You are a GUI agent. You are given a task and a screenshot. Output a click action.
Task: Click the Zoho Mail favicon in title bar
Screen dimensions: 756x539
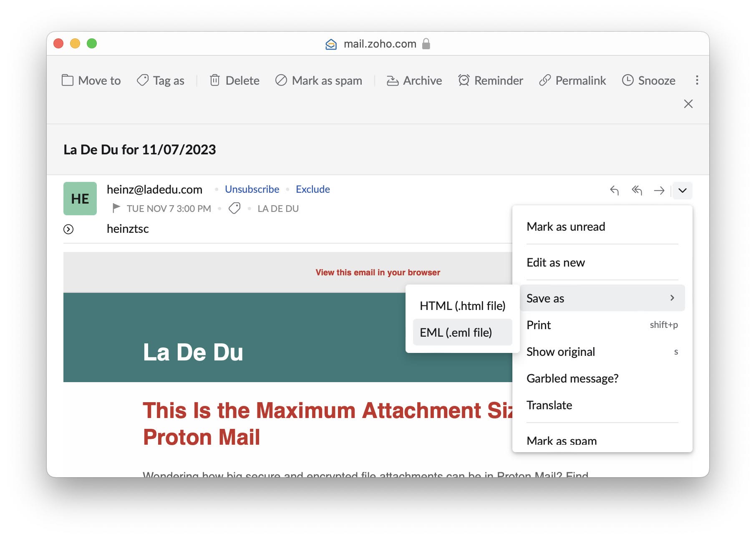point(331,44)
